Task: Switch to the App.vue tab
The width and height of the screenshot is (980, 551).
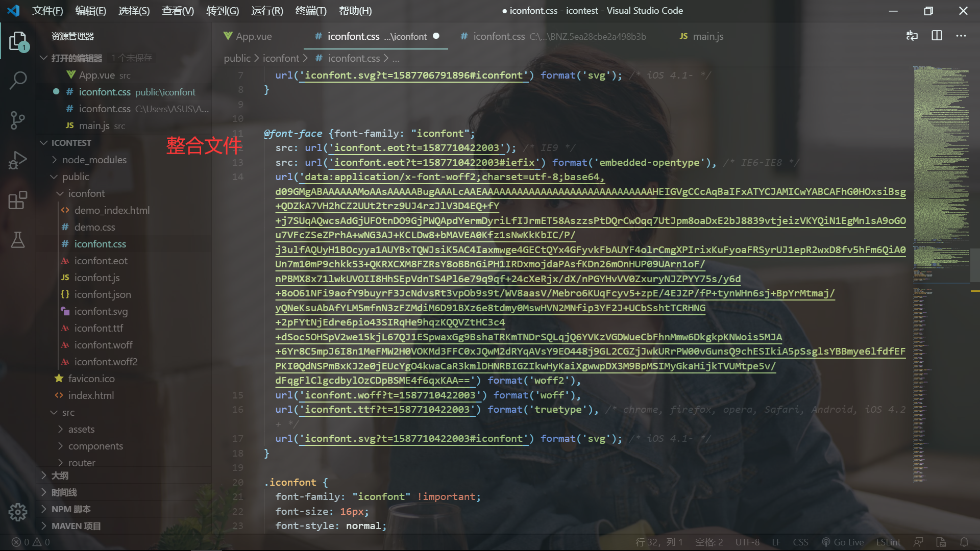Action: [x=253, y=36]
